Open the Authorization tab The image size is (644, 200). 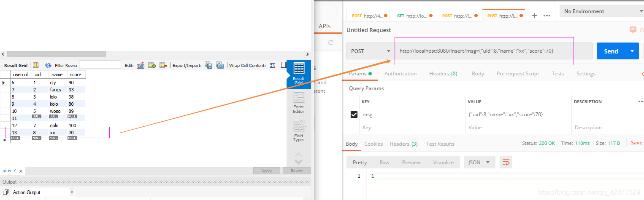400,74
